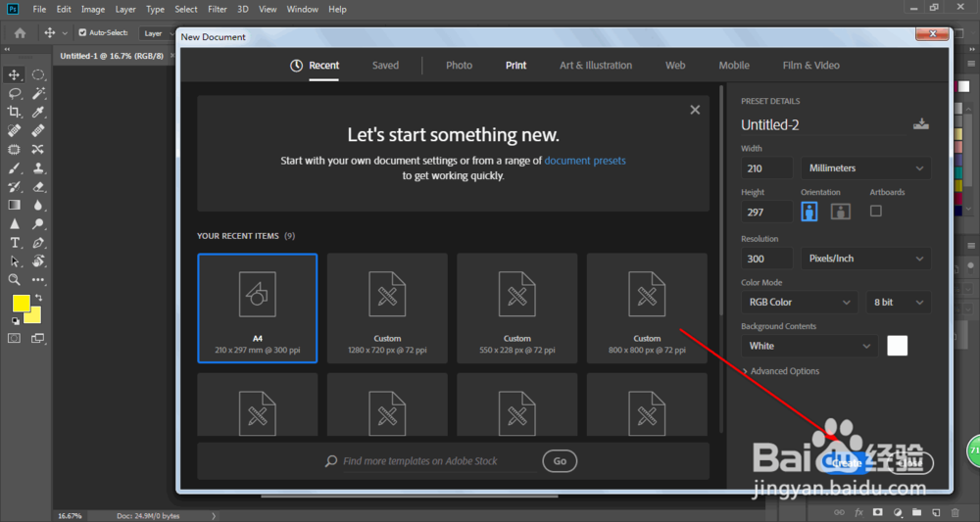Select the Crop tool
Image resolution: width=980 pixels, height=522 pixels.
pos(14,113)
